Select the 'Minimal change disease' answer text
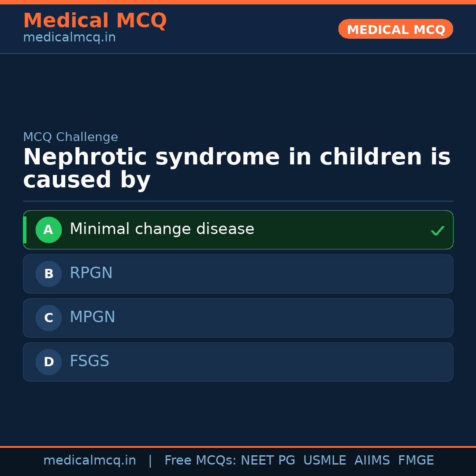The width and height of the screenshot is (476, 476). pyautogui.click(x=162, y=229)
